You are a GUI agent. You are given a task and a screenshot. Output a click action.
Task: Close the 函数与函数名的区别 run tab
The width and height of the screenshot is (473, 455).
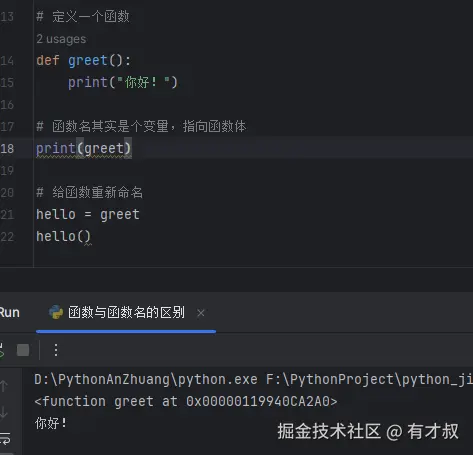click(201, 313)
